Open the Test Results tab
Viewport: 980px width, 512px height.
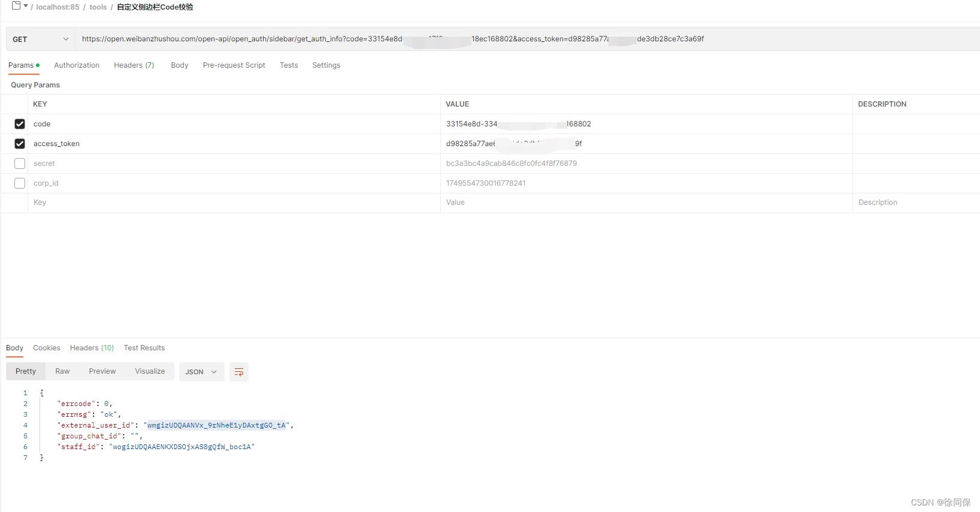point(144,348)
